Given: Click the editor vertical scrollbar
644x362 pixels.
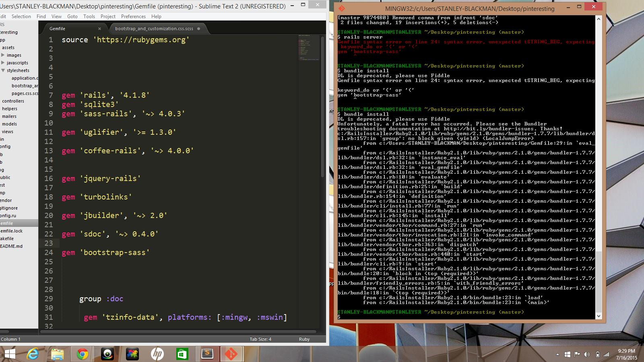Looking at the screenshot, I should [x=323, y=107].
